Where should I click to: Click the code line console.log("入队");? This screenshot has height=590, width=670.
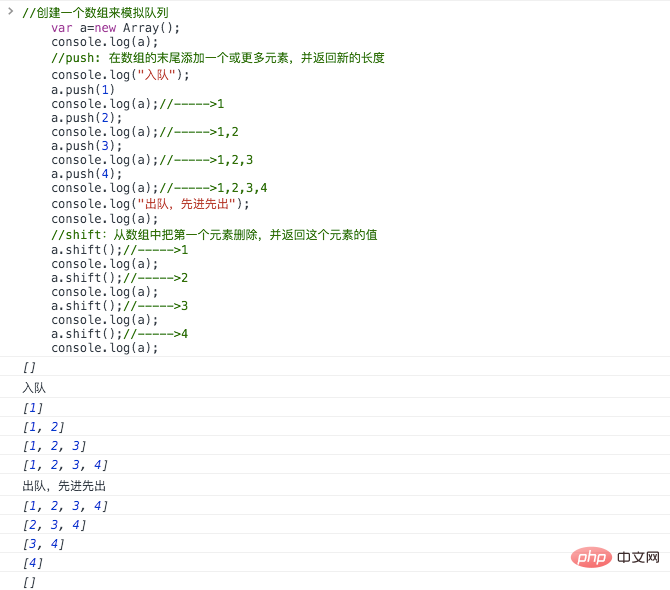click(120, 75)
